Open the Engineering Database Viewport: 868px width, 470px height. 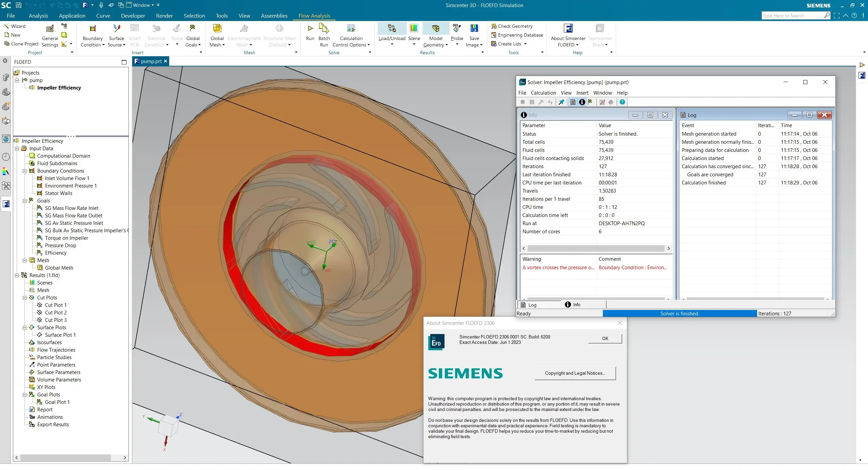tap(517, 35)
